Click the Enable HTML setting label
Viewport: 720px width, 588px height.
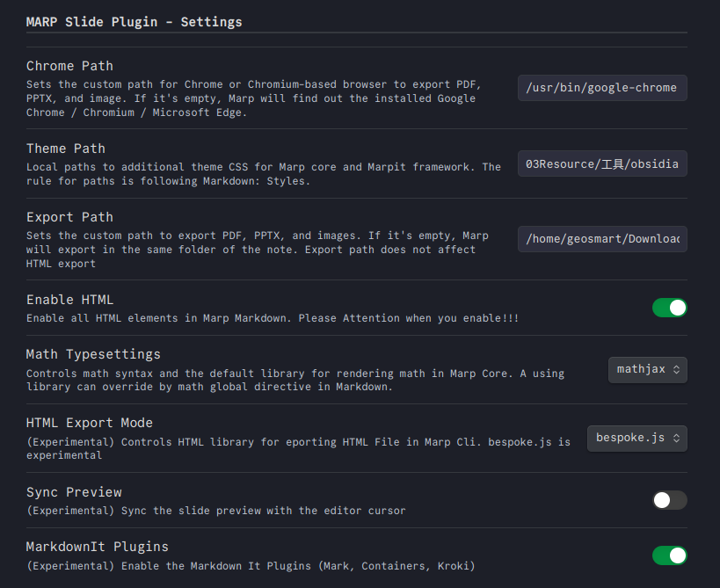(69, 300)
